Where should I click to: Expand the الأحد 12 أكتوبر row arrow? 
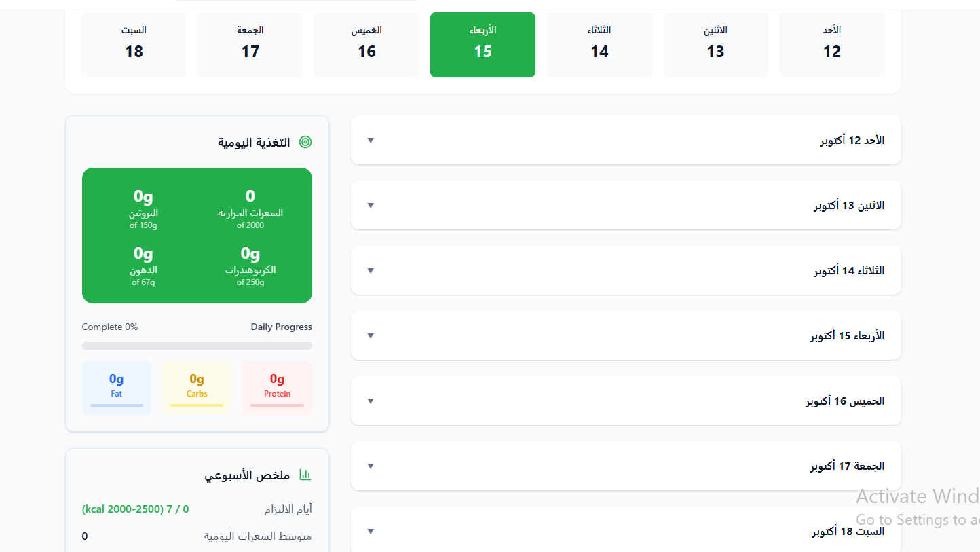(371, 141)
